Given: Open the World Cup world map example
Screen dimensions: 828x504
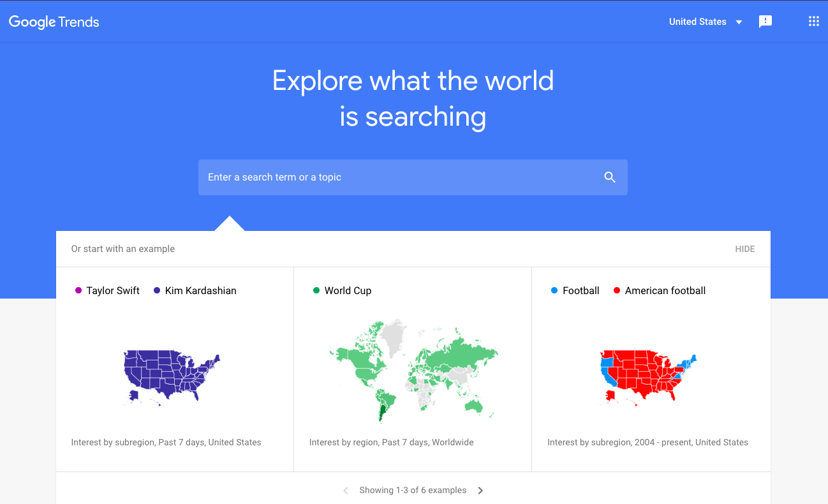Looking at the screenshot, I should (x=413, y=371).
